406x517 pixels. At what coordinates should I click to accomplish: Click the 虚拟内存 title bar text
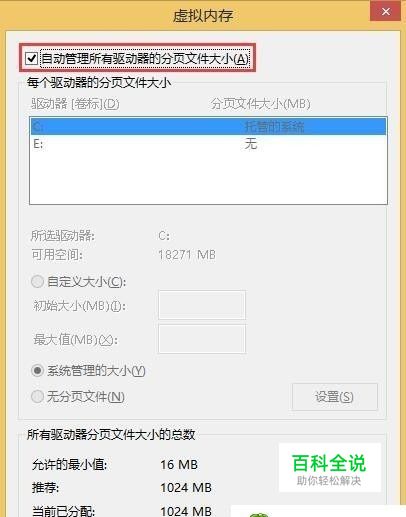point(203,15)
